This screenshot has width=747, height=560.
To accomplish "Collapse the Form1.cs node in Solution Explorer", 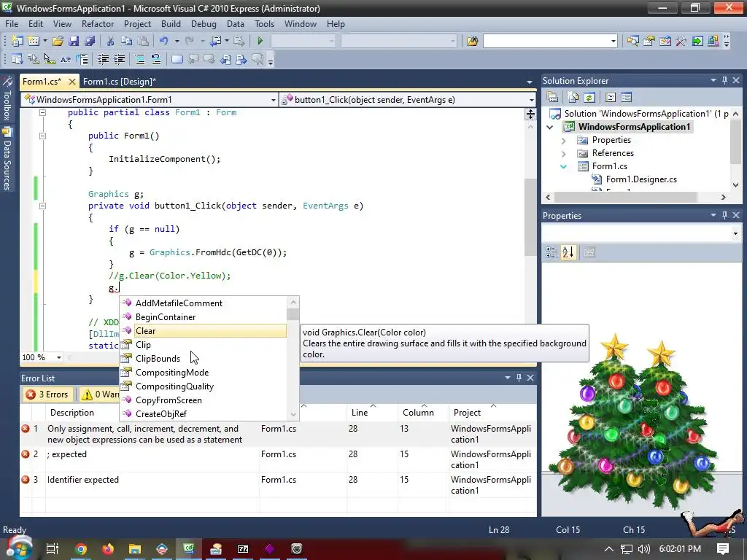I will coord(564,167).
